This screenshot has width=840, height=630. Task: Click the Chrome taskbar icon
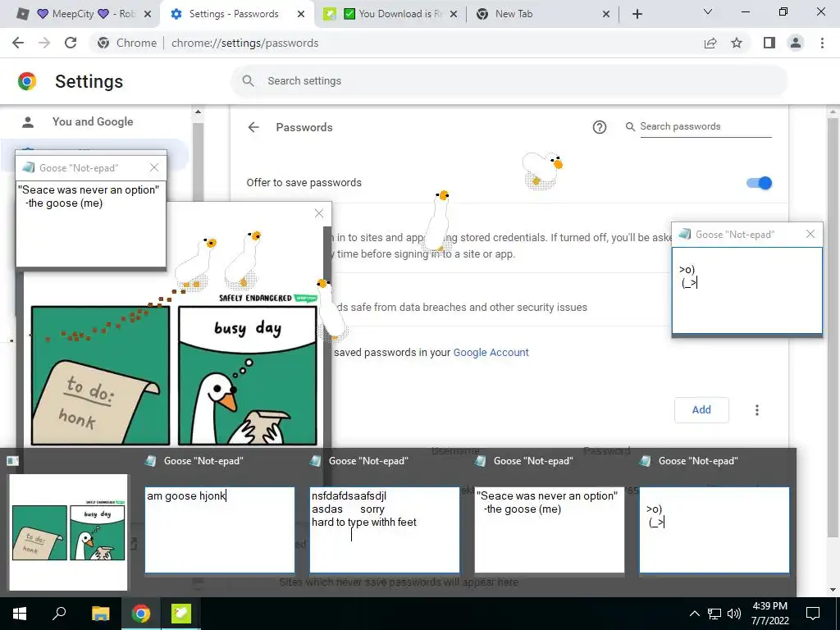141,614
